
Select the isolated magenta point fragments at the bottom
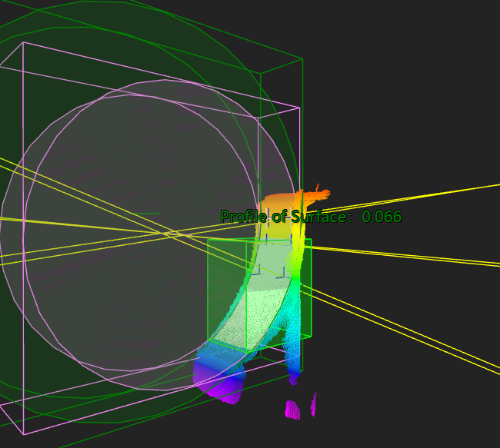(293, 410)
